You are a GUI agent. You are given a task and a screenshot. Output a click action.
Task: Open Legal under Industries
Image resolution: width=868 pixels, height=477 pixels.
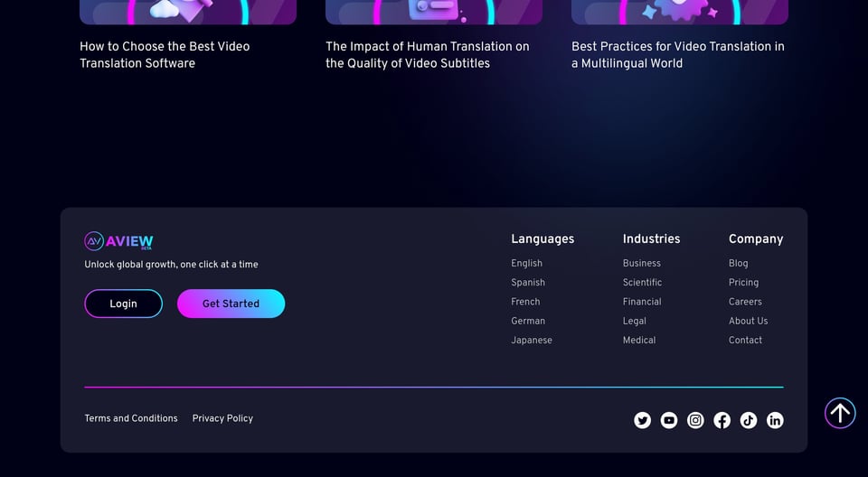[x=635, y=321]
